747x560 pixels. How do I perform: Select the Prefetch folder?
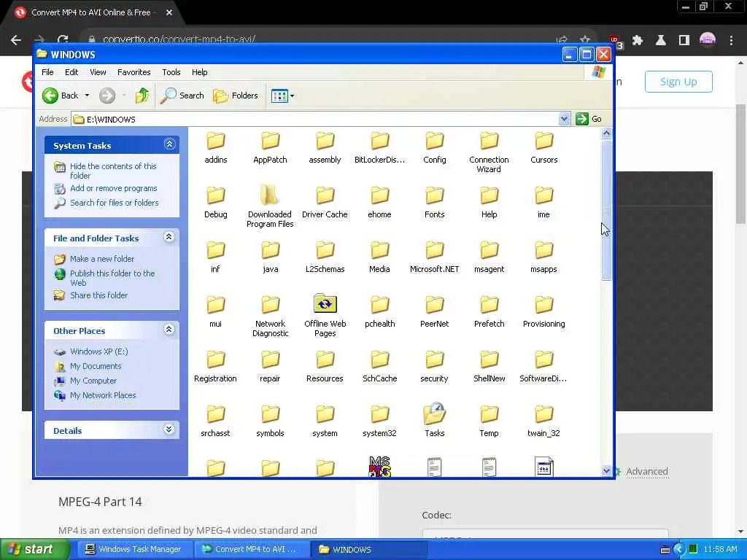489,311
